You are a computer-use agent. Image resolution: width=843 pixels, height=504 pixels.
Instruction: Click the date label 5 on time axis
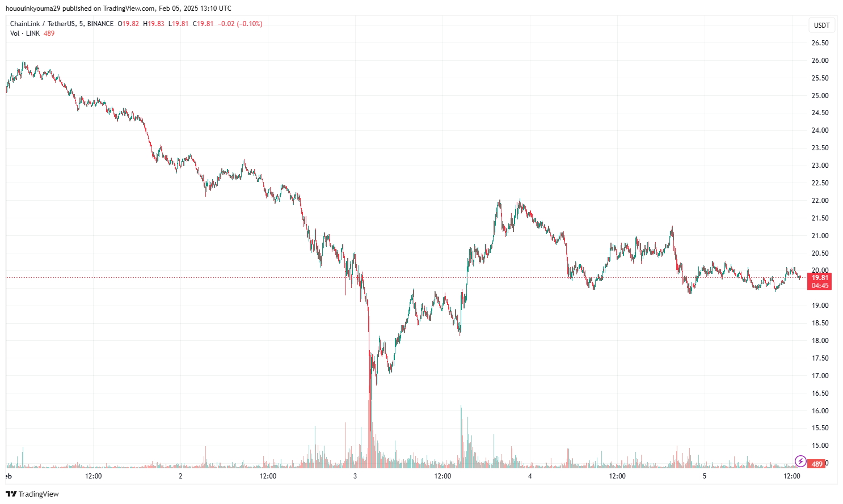[705, 476]
